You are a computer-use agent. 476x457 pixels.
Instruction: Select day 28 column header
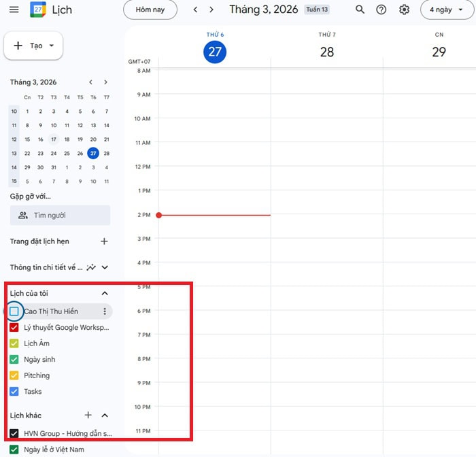pyautogui.click(x=326, y=52)
